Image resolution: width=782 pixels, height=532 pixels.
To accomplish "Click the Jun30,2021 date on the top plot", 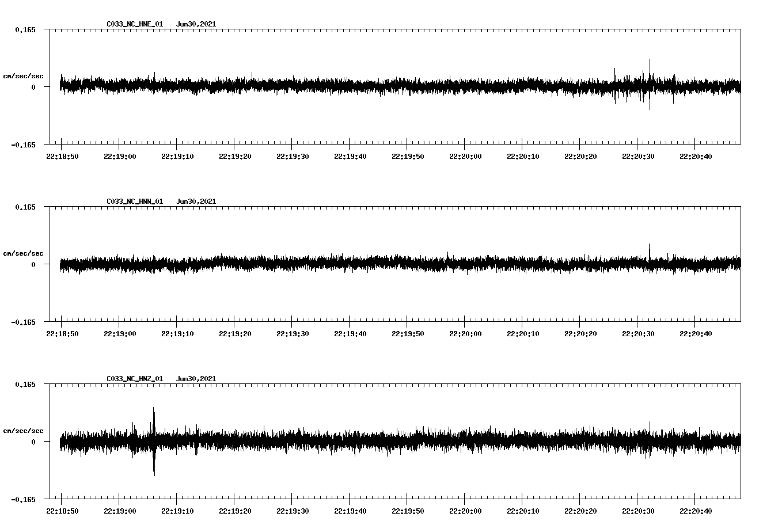I will [196, 24].
